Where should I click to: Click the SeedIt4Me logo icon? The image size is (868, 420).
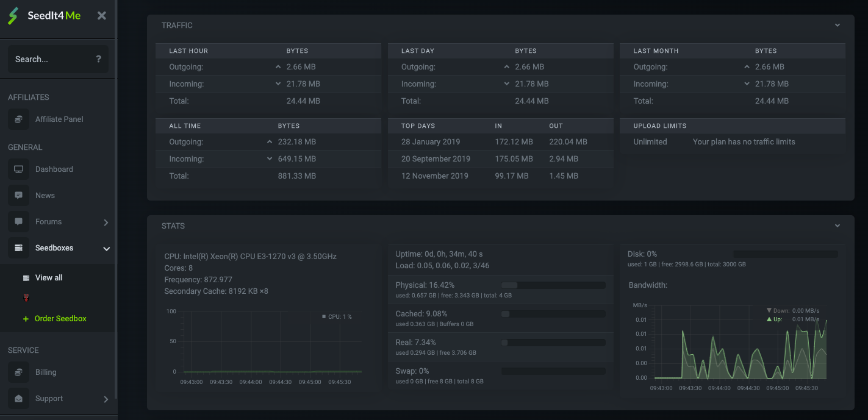[x=13, y=16]
